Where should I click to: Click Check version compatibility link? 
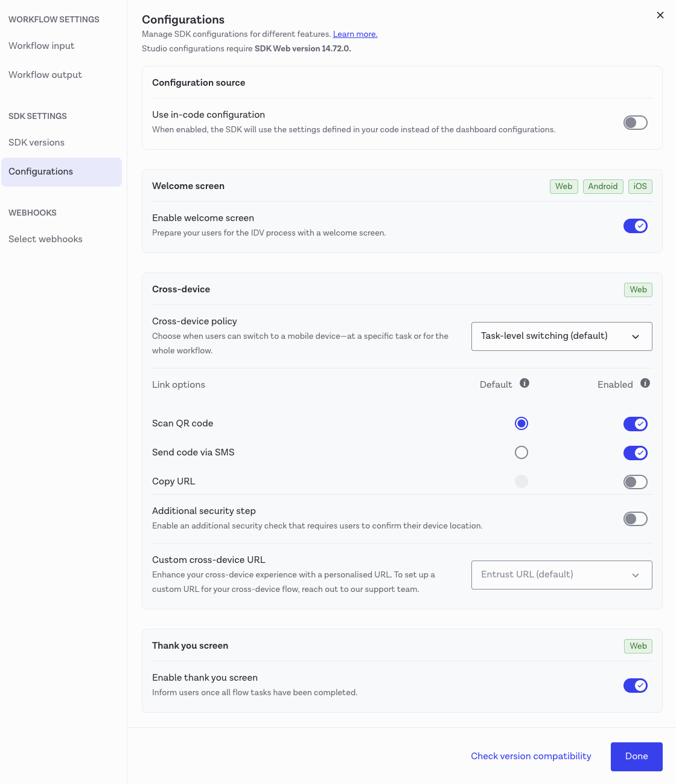(531, 756)
